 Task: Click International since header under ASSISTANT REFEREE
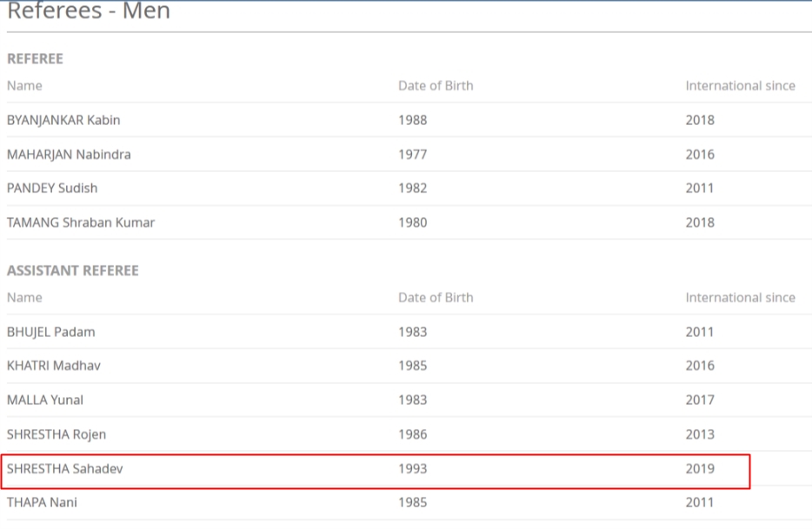click(740, 298)
